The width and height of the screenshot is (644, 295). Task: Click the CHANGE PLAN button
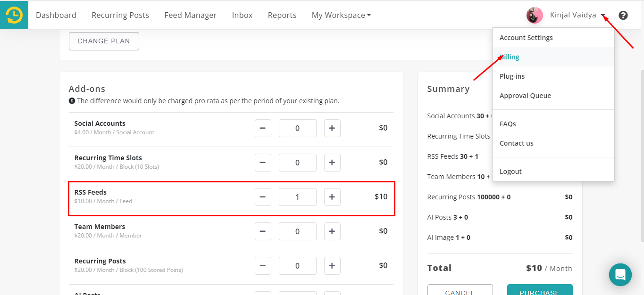(104, 41)
